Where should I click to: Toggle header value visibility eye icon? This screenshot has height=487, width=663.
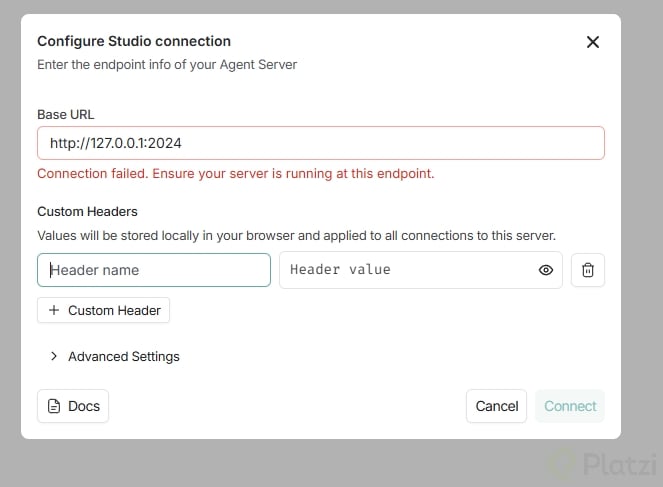pos(546,270)
